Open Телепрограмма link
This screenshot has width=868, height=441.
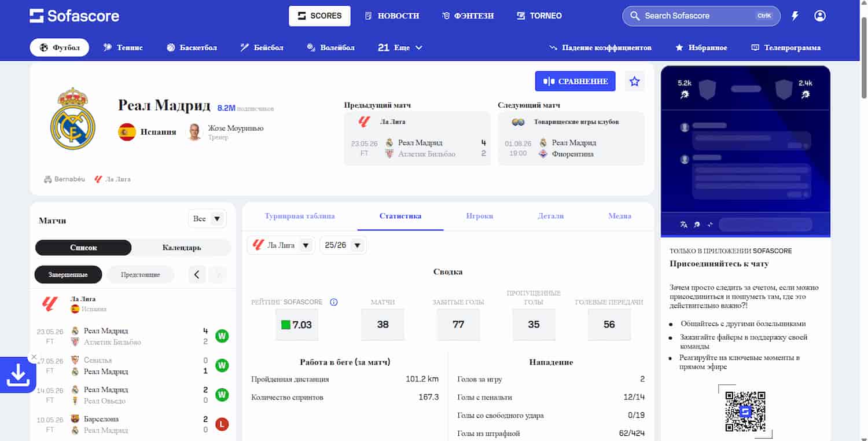(786, 47)
